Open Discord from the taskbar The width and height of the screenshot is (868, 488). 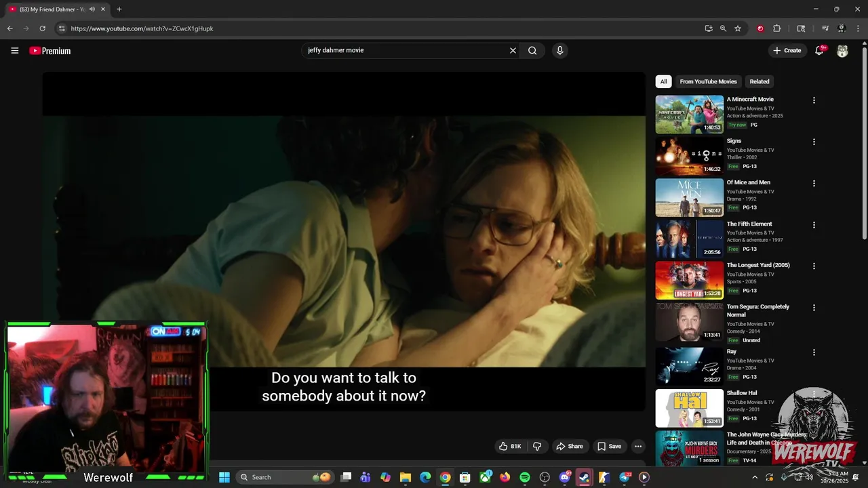point(565,477)
